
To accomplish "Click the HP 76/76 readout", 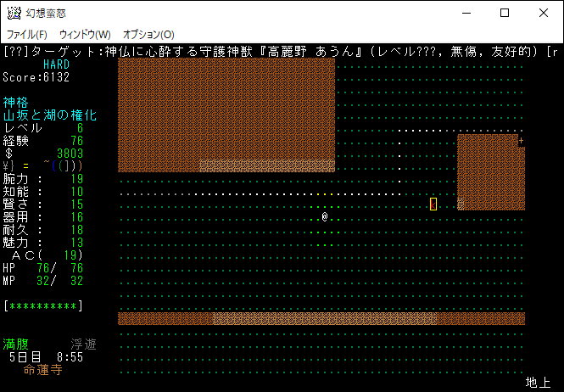I will click(42, 268).
